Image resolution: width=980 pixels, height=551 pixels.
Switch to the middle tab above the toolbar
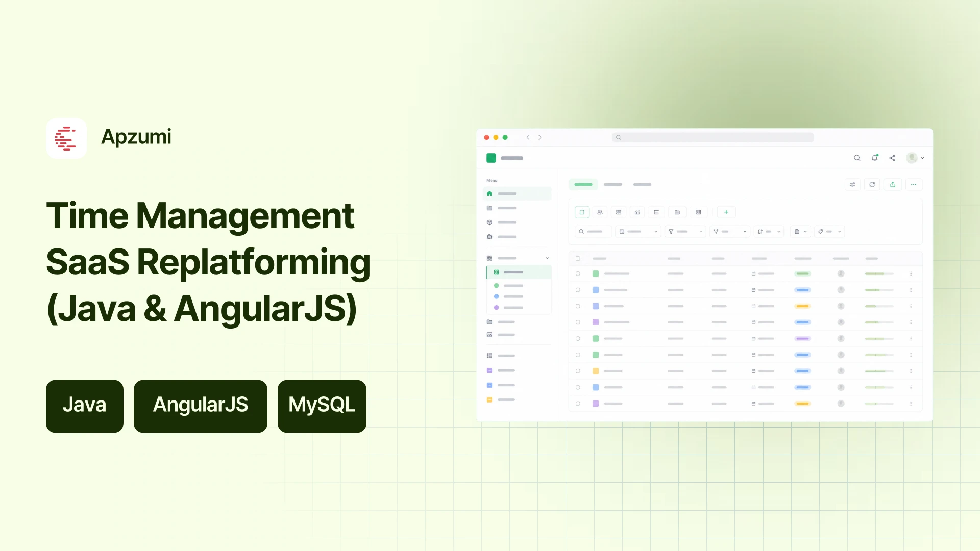(x=613, y=185)
